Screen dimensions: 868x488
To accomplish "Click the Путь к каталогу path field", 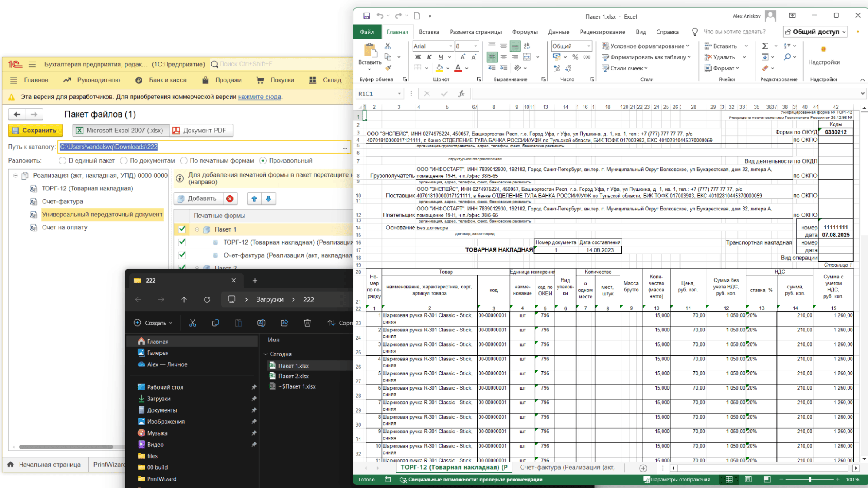I will (199, 147).
